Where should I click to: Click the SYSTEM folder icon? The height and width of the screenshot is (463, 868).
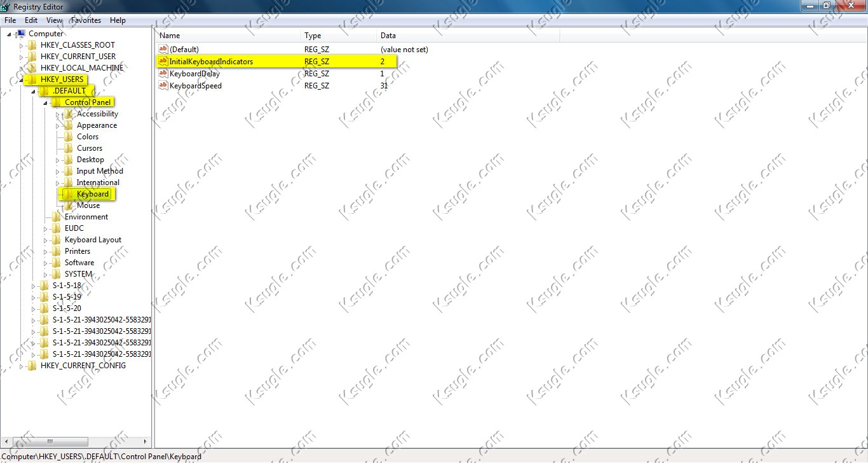[x=57, y=274]
